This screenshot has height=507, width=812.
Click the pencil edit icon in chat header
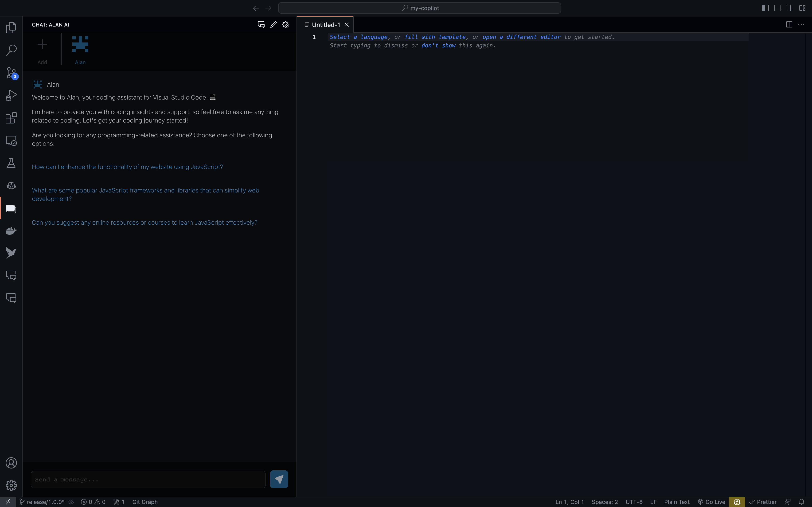click(x=273, y=25)
